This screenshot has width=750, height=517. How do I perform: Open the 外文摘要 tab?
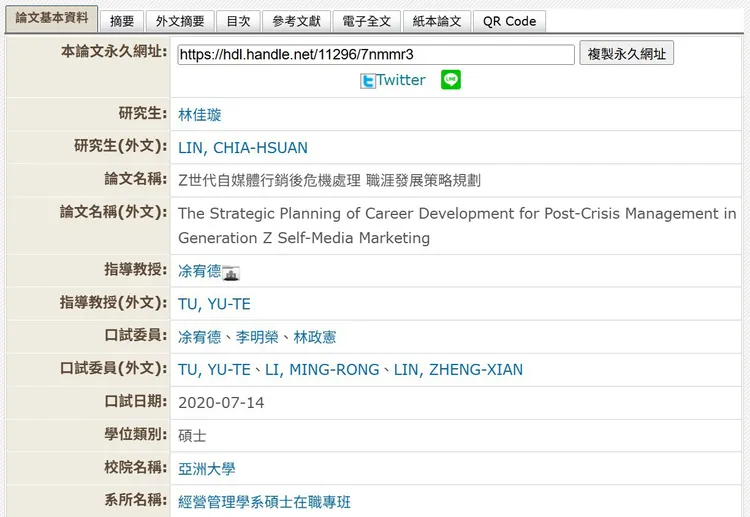click(x=180, y=22)
